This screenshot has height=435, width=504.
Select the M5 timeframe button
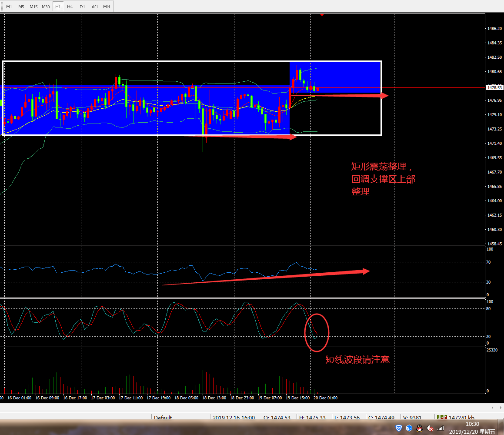[21, 7]
